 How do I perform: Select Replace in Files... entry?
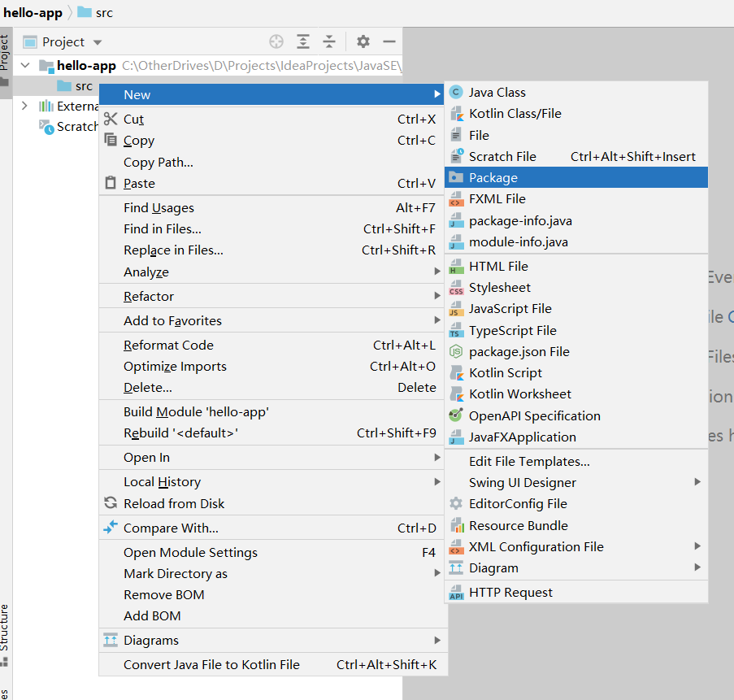click(273, 250)
